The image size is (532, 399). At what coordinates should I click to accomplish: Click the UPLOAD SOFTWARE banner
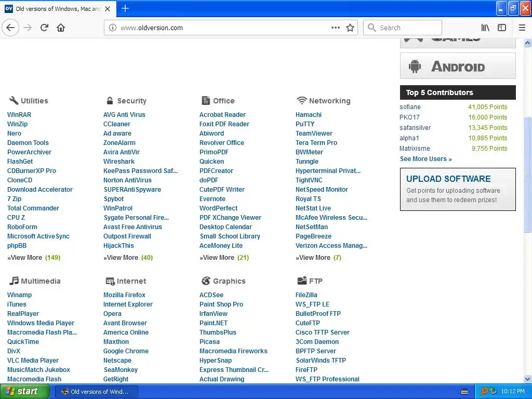tap(458, 189)
